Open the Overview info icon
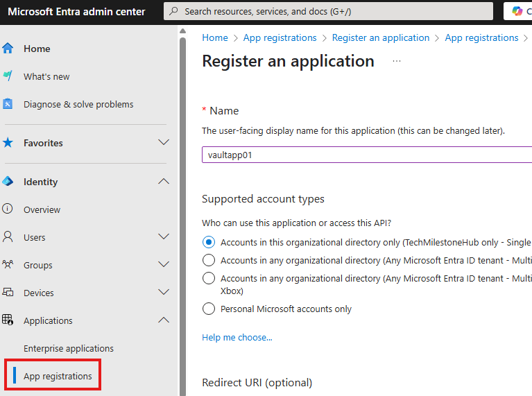 [8, 209]
